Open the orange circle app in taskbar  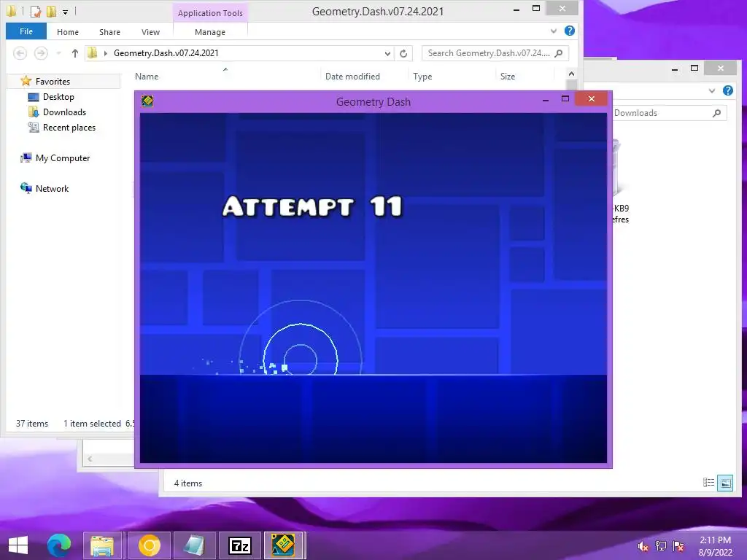pyautogui.click(x=149, y=545)
